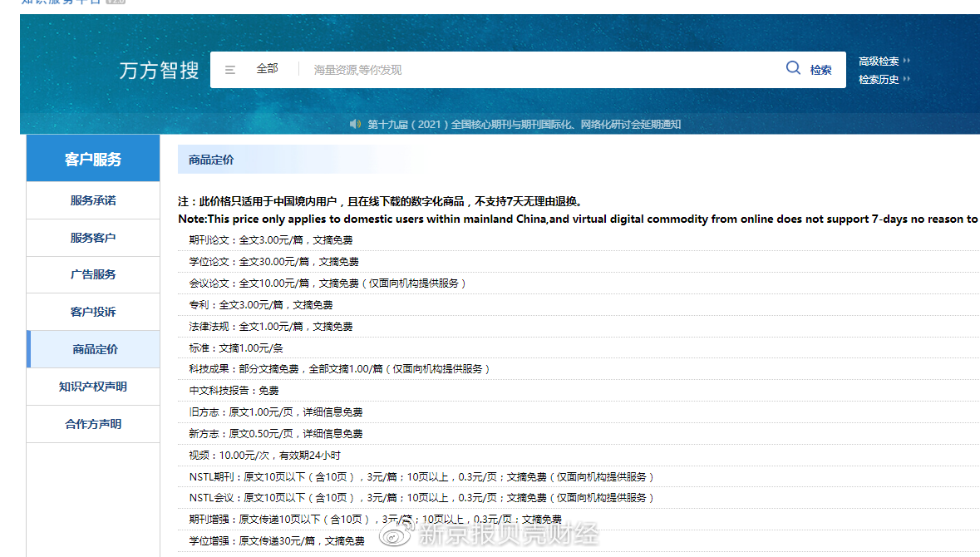Viewport: 980px width, 557px height.
Task: Open 检索历史 search history link
Action: (878, 79)
